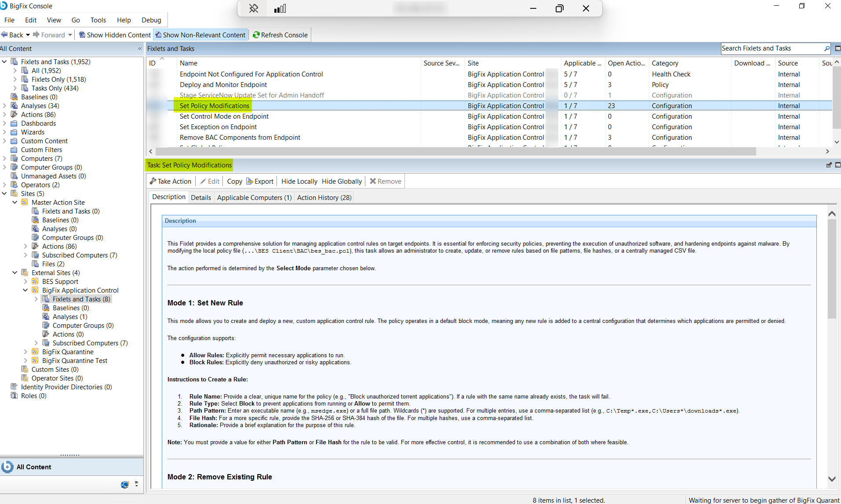The width and height of the screenshot is (841, 504).
Task: Open Subscribed Computers (7) under Master Action Site
Action: [x=80, y=255]
